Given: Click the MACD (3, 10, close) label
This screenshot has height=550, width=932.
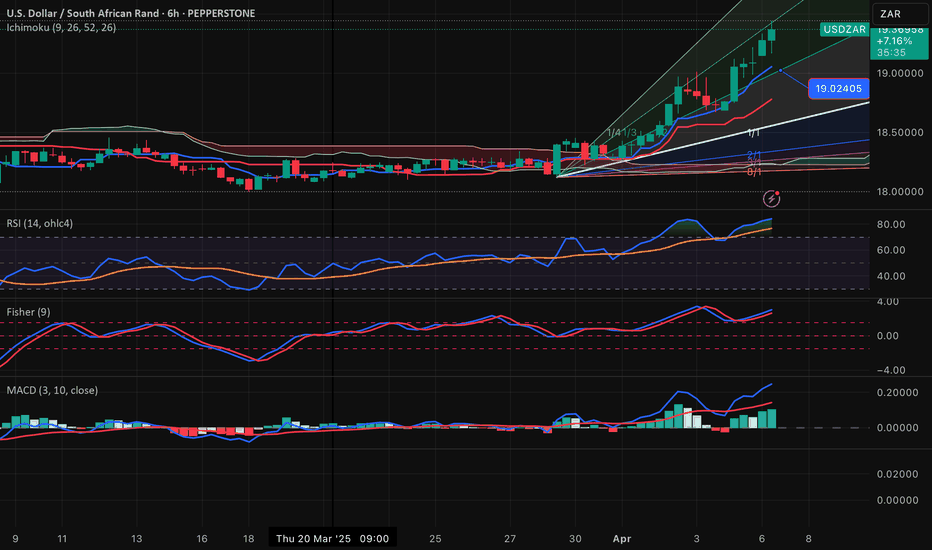Looking at the screenshot, I should (52, 390).
